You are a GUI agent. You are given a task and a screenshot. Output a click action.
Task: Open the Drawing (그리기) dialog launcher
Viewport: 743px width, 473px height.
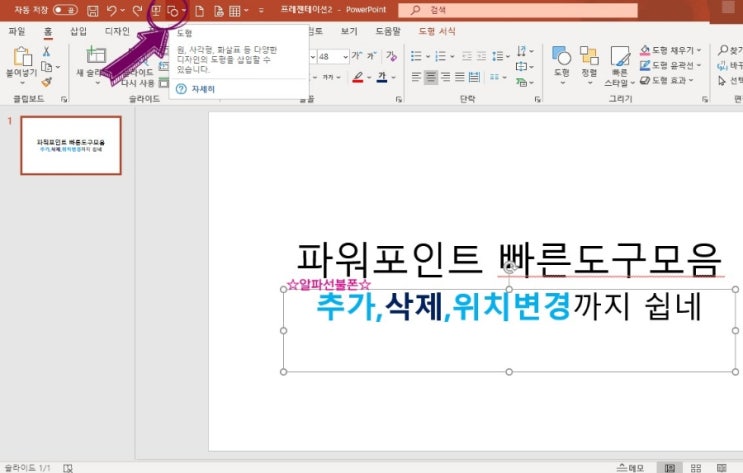pyautogui.click(x=705, y=99)
